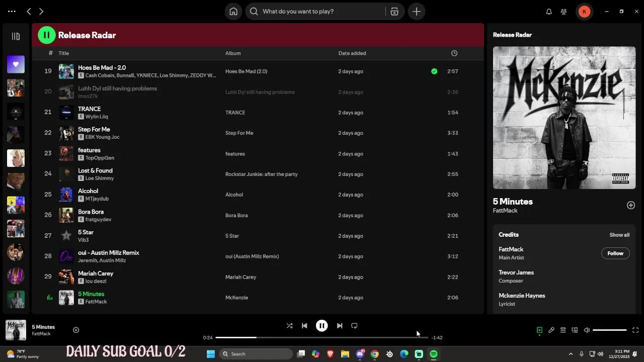Image resolution: width=644 pixels, height=362 pixels.
Task: Click McKenzie album cover in side panel
Action: click(x=564, y=118)
